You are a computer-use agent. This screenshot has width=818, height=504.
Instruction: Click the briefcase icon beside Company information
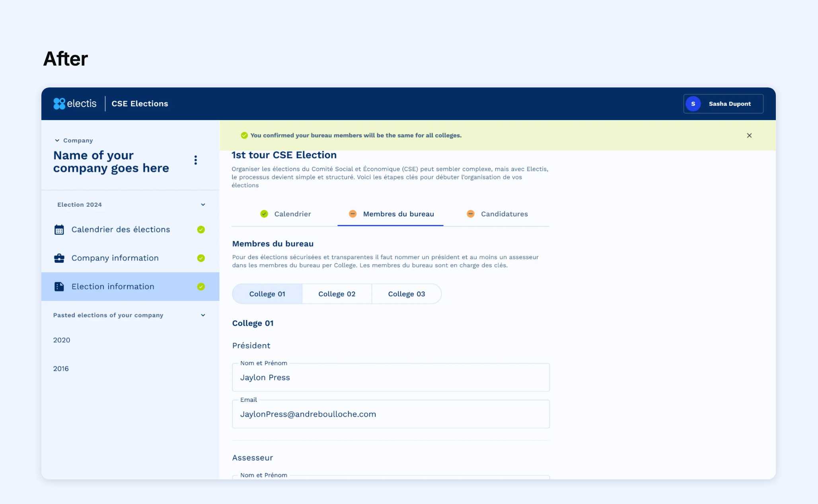click(x=59, y=258)
